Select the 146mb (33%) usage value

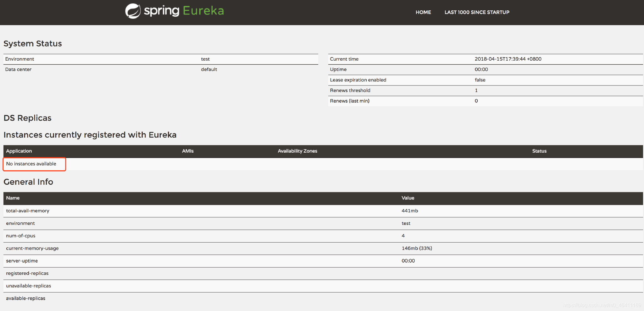tap(417, 248)
